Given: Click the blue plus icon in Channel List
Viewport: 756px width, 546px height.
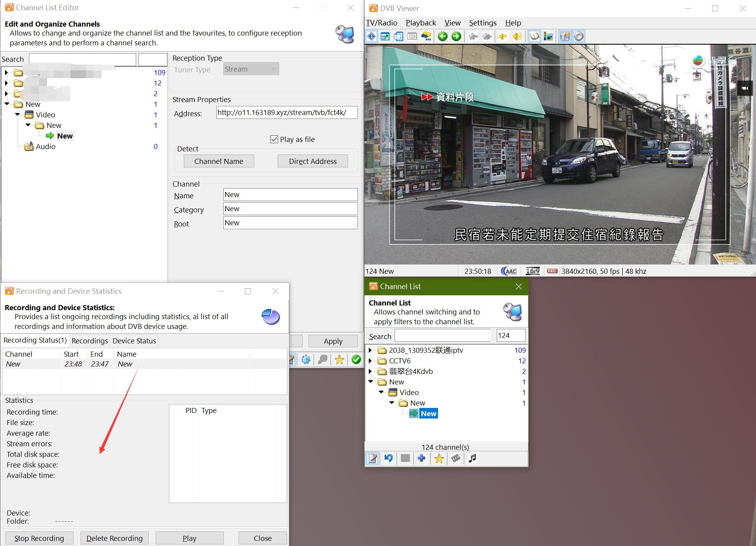Looking at the screenshot, I should 422,458.
